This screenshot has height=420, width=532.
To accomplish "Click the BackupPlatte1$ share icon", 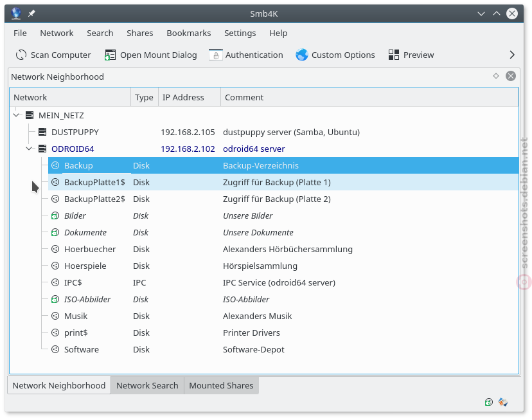I will pyautogui.click(x=55, y=182).
